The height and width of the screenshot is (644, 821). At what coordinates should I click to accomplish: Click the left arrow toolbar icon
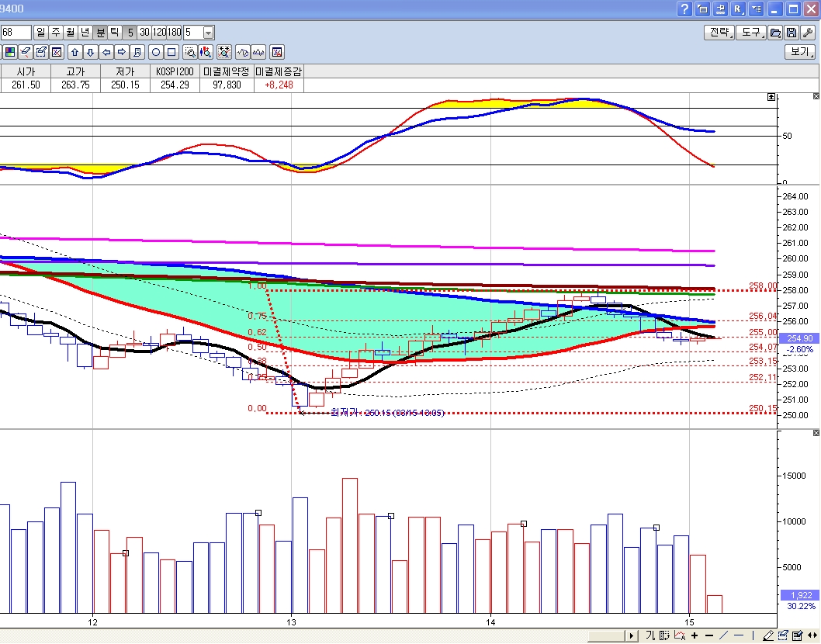[x=106, y=52]
